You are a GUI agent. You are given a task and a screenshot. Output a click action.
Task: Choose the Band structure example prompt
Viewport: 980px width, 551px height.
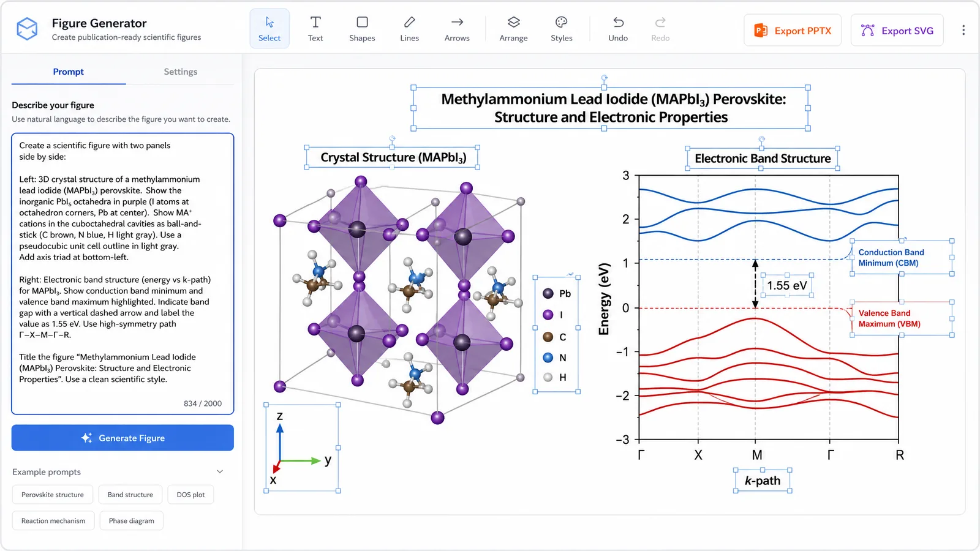click(x=130, y=495)
